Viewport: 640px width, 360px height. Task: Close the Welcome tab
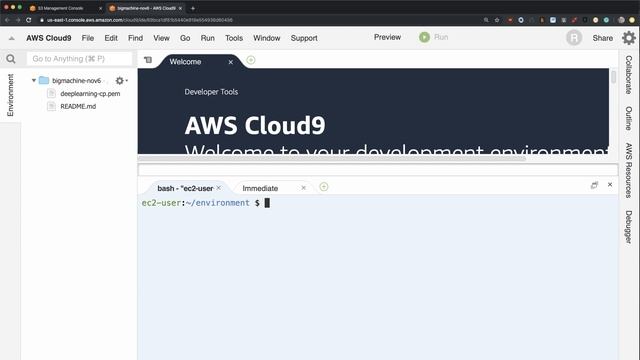(231, 62)
